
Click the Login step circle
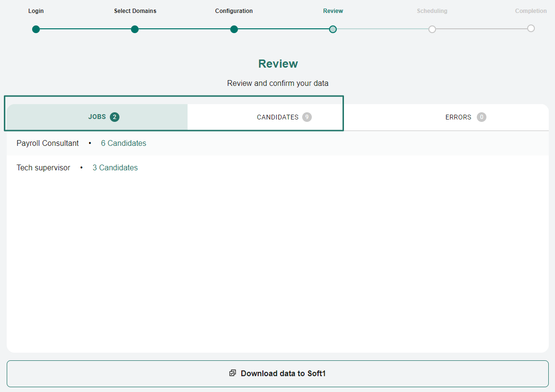coord(36,29)
